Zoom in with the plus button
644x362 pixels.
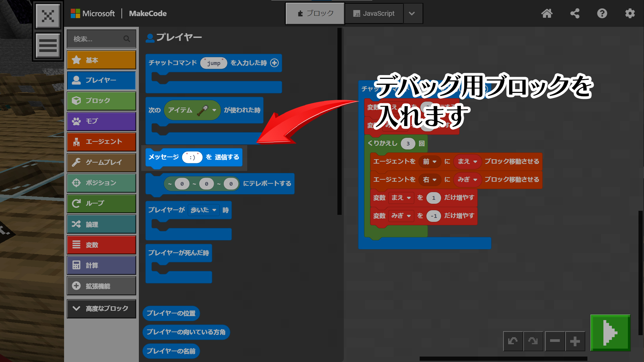click(x=575, y=341)
